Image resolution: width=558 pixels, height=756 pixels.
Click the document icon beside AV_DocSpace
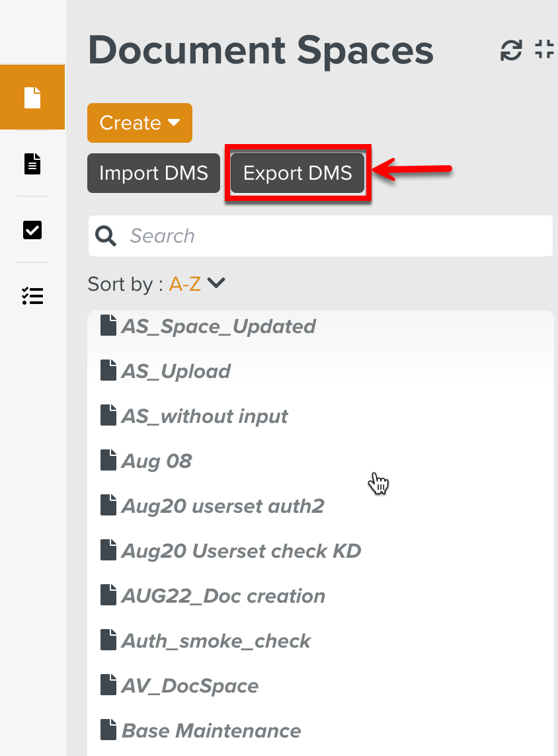108,684
